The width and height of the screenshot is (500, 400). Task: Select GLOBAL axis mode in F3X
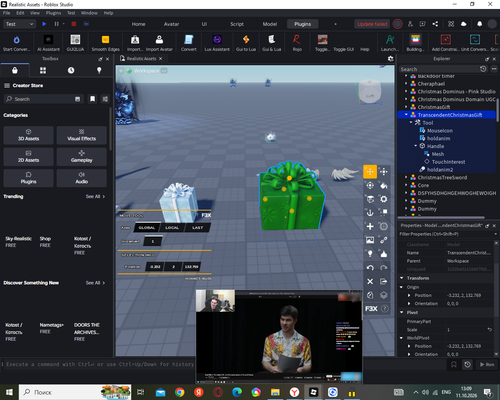point(147,228)
